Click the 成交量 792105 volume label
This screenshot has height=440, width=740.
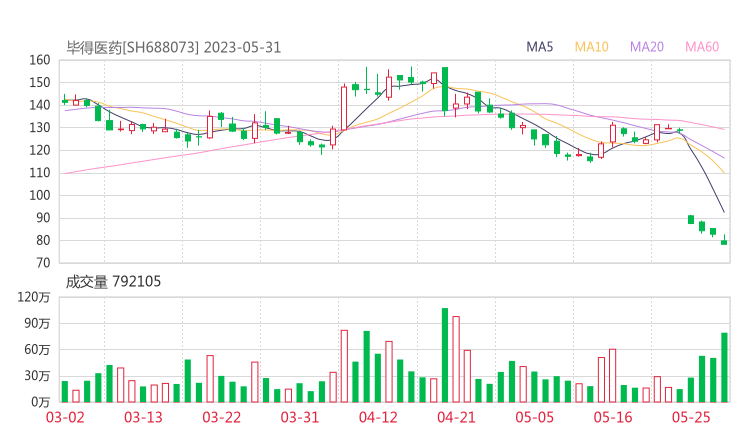pyautogui.click(x=113, y=282)
